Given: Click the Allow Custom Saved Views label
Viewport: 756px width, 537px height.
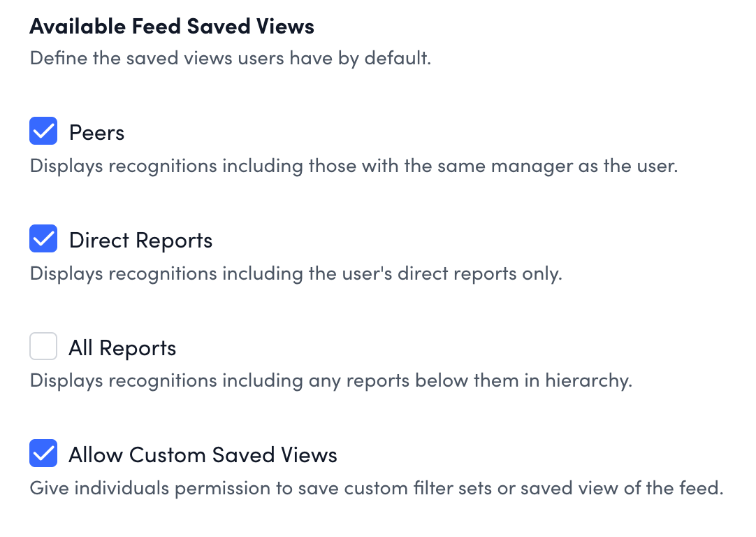Looking at the screenshot, I should pos(203,455).
